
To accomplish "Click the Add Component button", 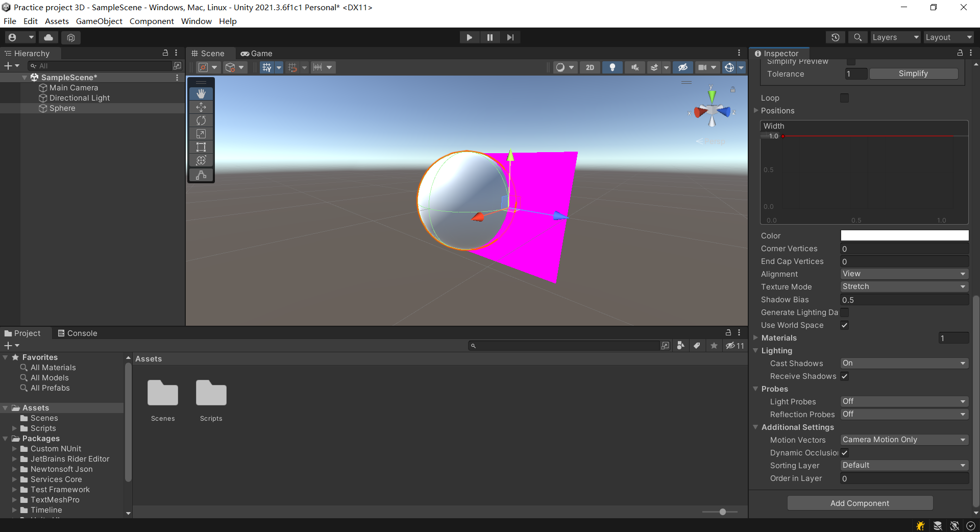I will tap(860, 503).
